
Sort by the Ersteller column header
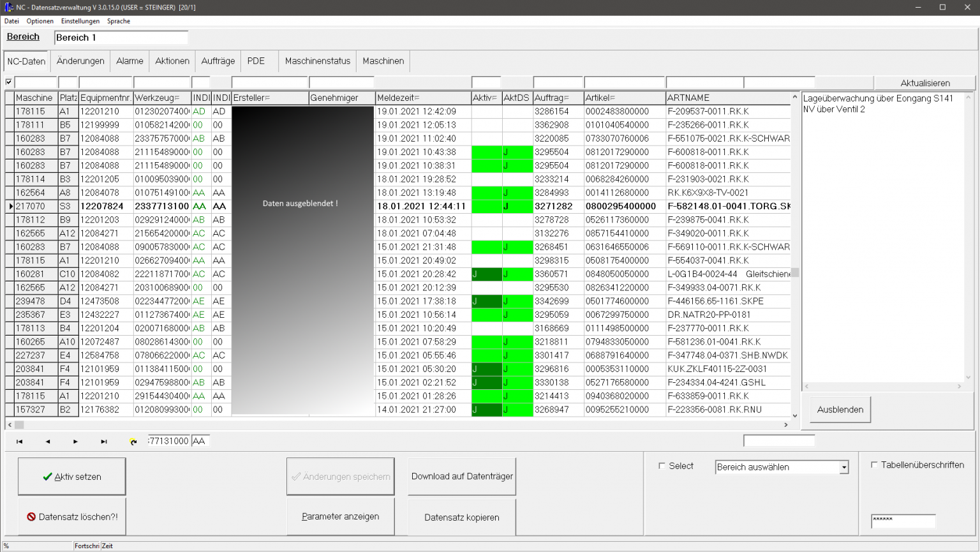point(270,98)
